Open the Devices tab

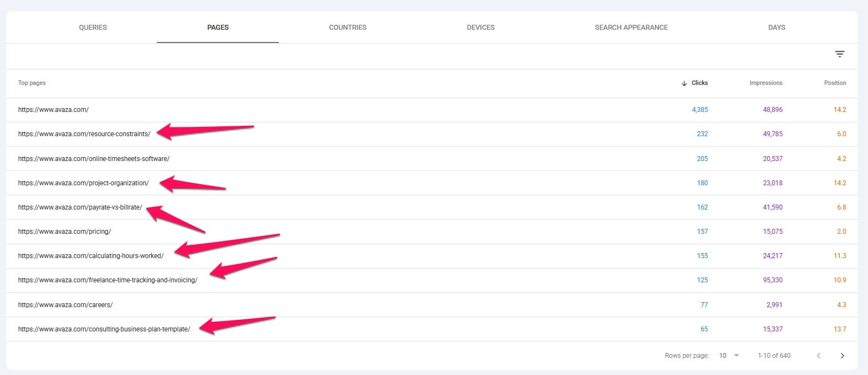tap(480, 27)
